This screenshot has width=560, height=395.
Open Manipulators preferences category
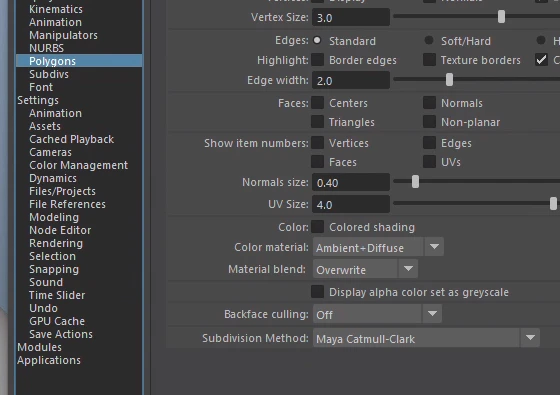coord(64,35)
